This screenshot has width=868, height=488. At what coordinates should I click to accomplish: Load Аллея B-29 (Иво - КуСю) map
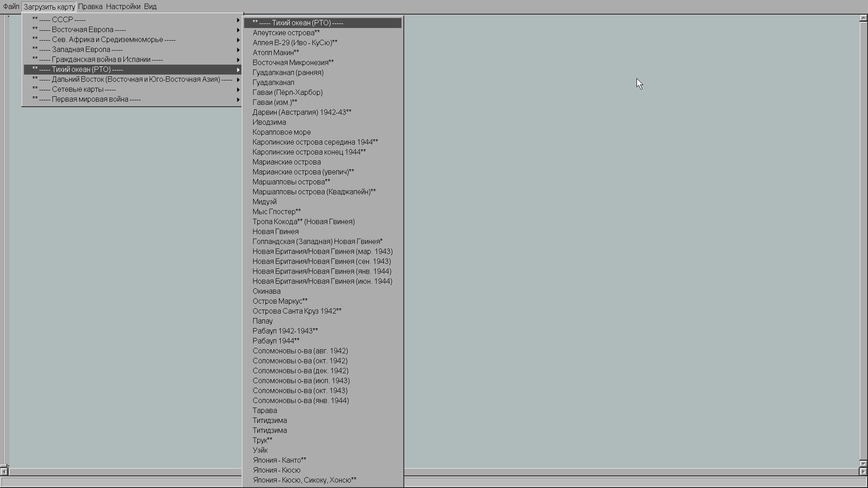323,43
